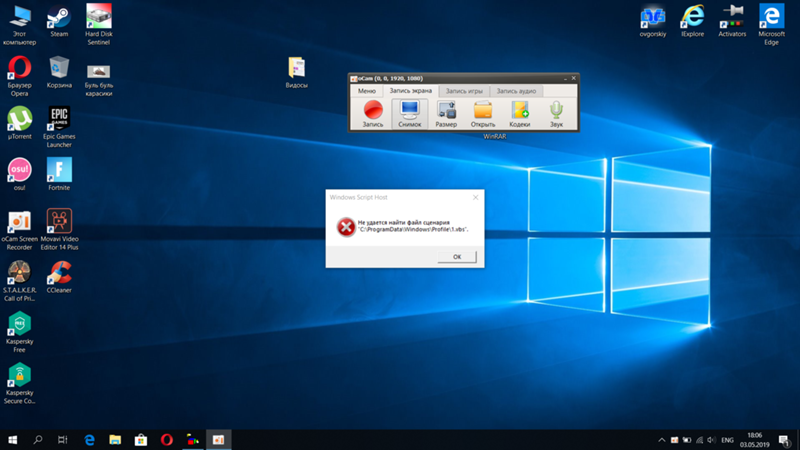Launch Opera from the taskbar
800x450 pixels.
click(x=167, y=440)
